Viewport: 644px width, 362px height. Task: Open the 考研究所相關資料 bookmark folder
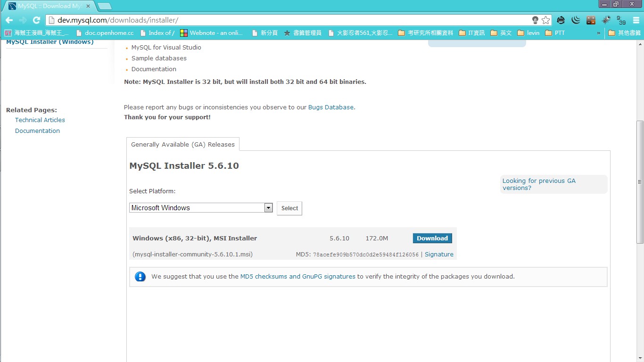click(x=426, y=33)
